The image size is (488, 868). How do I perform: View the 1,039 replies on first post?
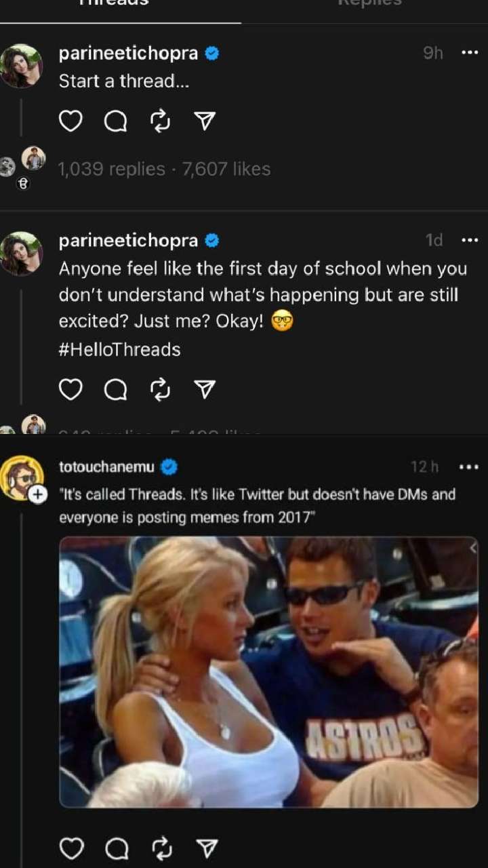click(112, 169)
